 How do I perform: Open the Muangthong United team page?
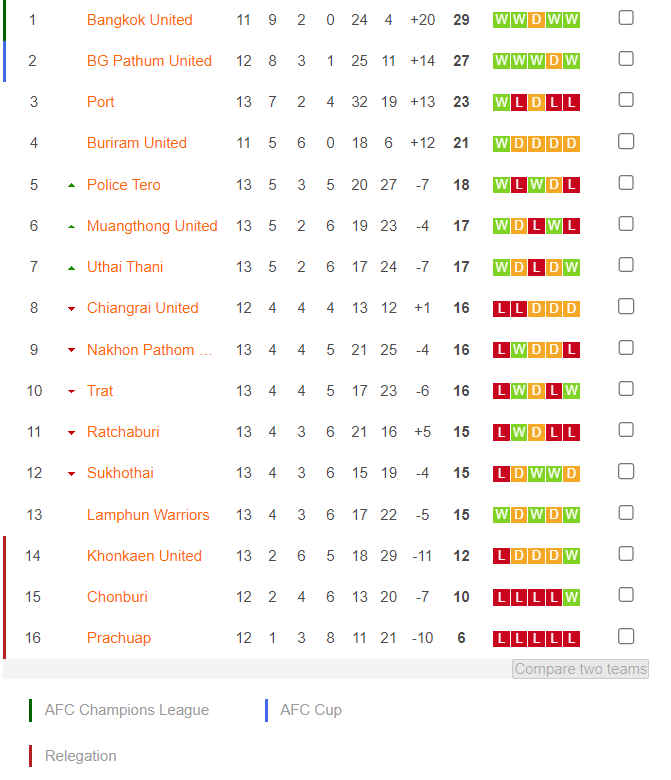click(152, 226)
